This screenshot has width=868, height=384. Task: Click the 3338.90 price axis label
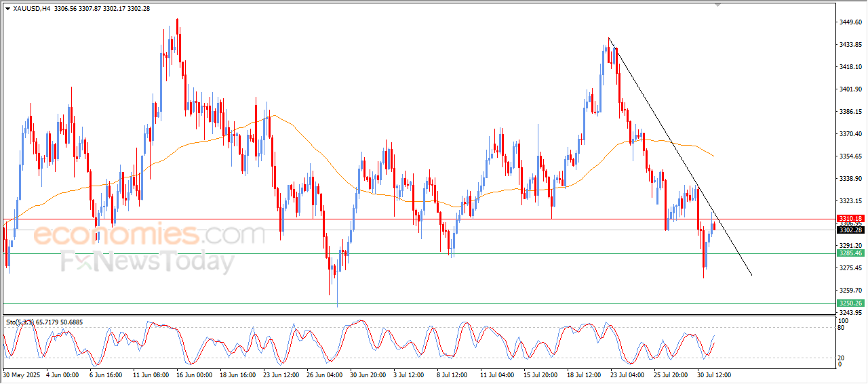(850, 178)
